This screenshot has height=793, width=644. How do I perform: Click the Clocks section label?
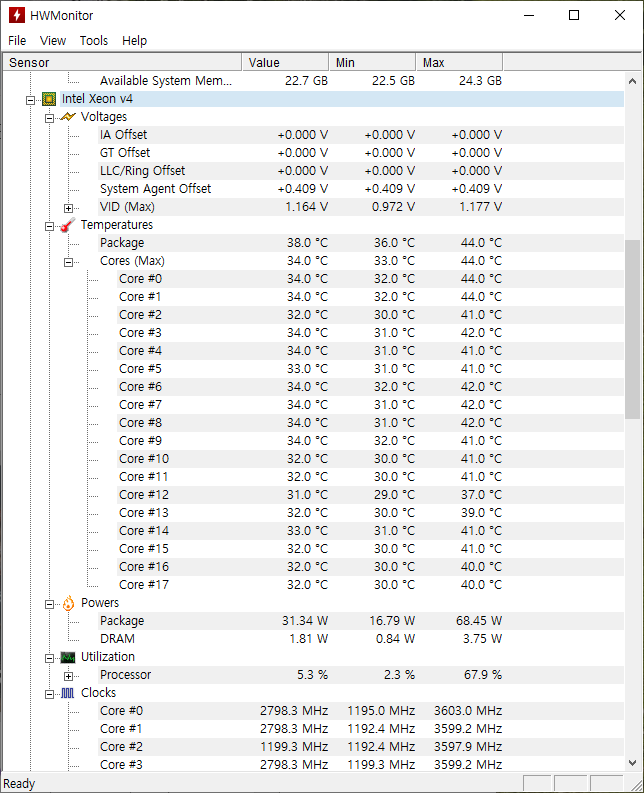click(98, 693)
